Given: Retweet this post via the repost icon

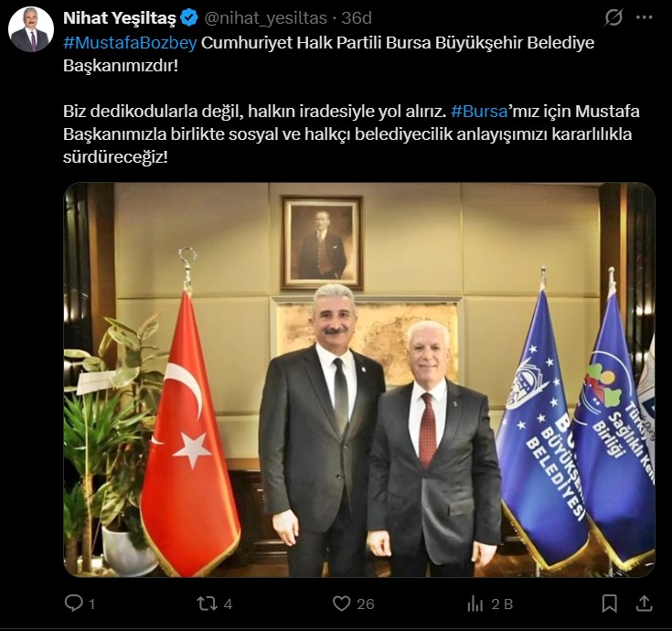Looking at the screenshot, I should click(x=207, y=604).
